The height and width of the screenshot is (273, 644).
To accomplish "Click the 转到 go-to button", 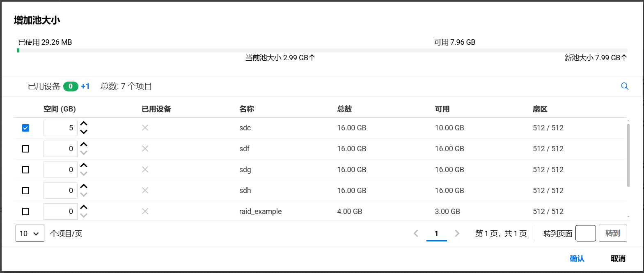I will [613, 233].
